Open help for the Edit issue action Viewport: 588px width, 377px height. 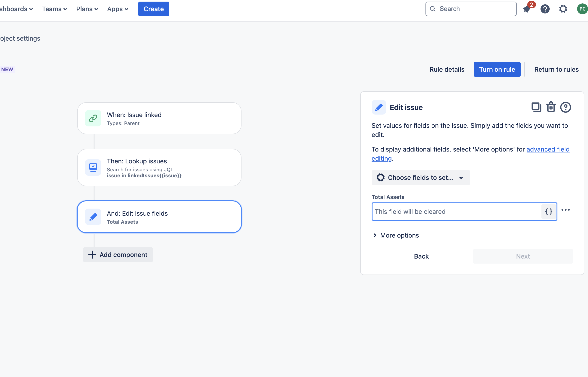565,107
